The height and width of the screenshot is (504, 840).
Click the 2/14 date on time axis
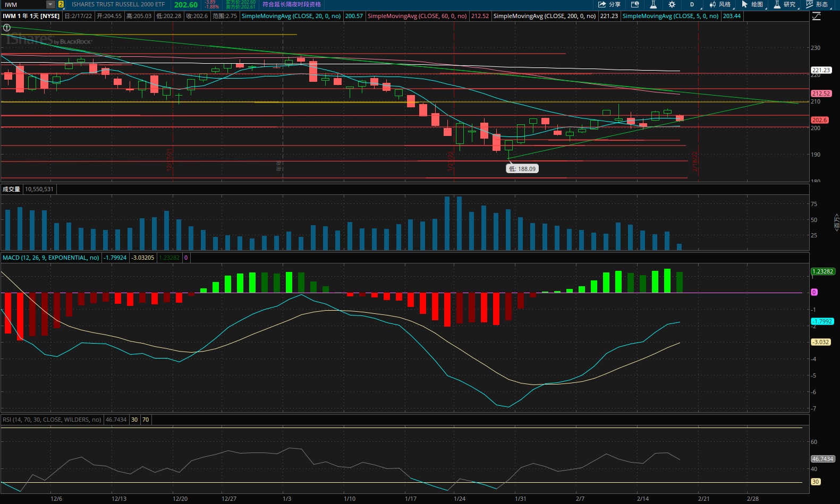[x=643, y=499]
